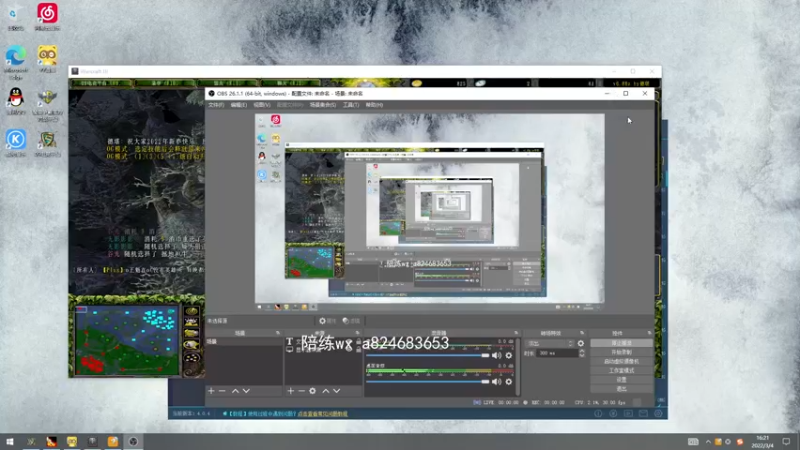Open the Windows Start button
Viewport: 800px width, 450px height.
coord(10,442)
